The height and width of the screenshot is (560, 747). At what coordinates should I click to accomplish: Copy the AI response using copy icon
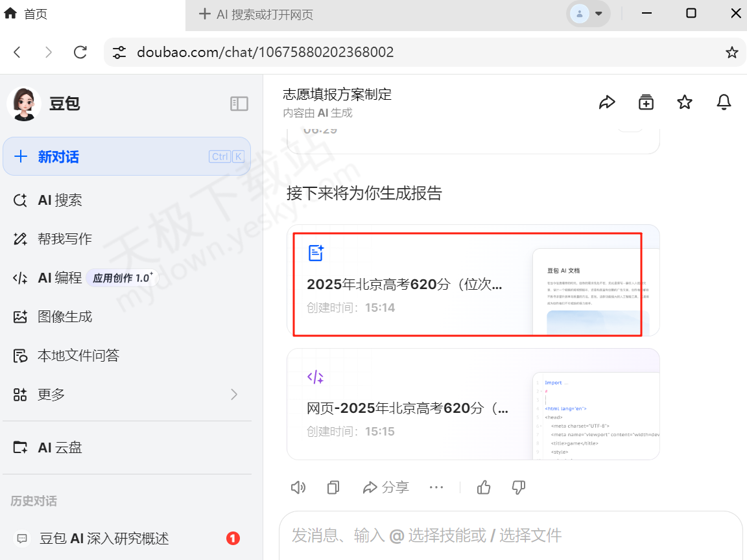(333, 487)
